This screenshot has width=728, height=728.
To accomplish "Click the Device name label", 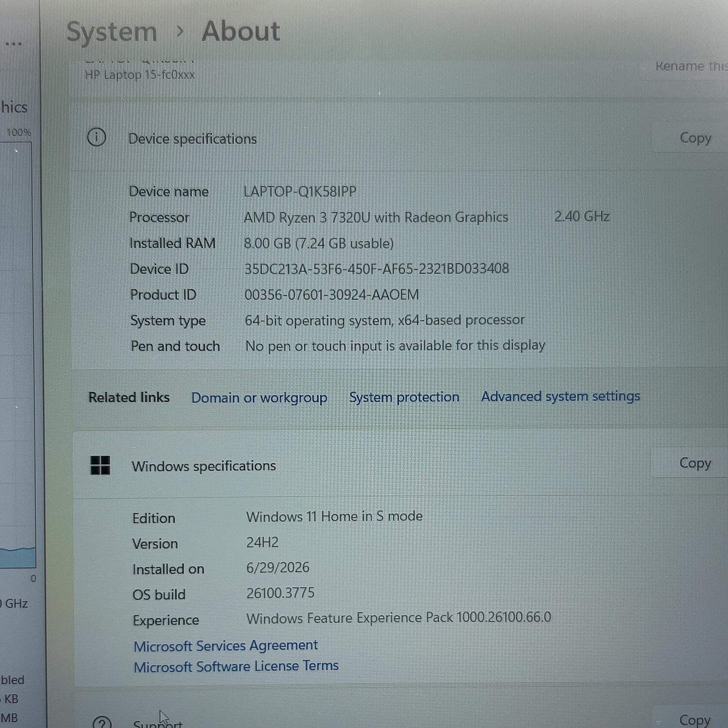I will 169,192.
